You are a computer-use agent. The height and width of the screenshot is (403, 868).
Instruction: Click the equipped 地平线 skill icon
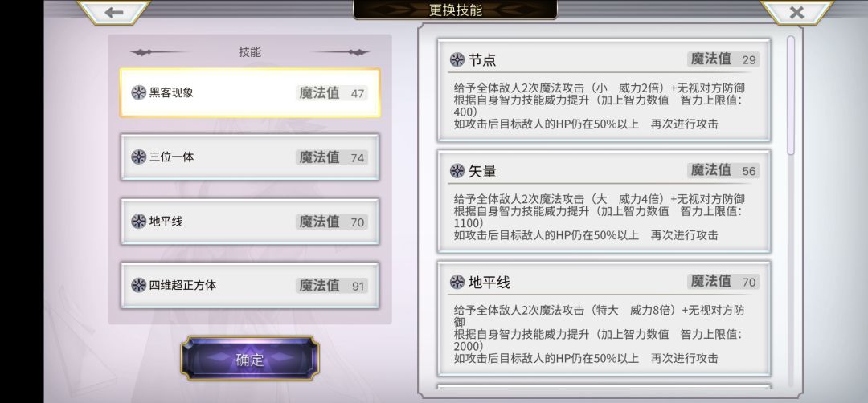138,222
